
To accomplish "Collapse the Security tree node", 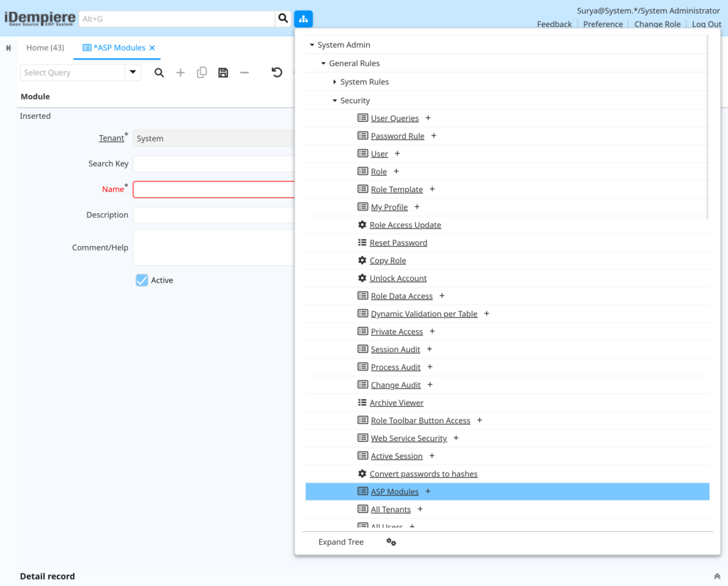I will point(335,100).
